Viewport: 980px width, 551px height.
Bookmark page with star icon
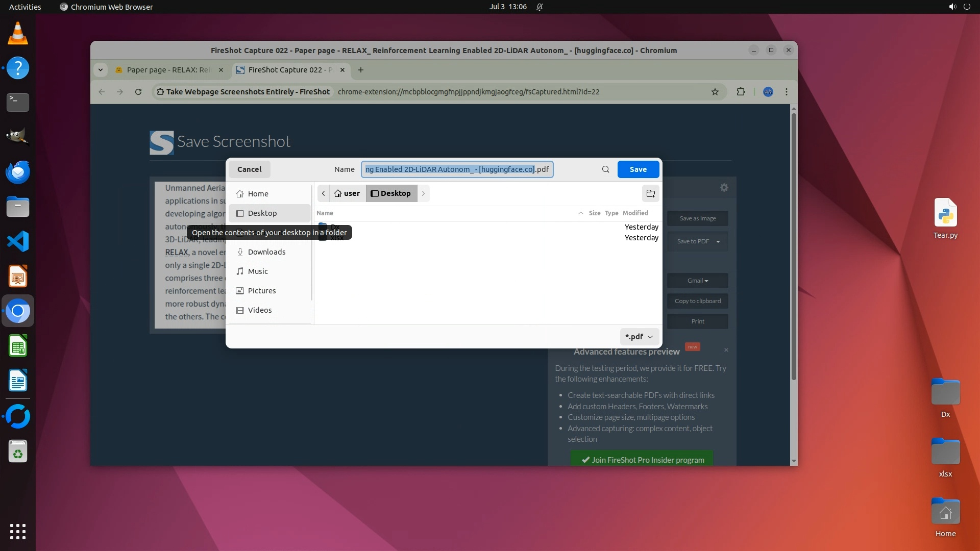point(715,92)
